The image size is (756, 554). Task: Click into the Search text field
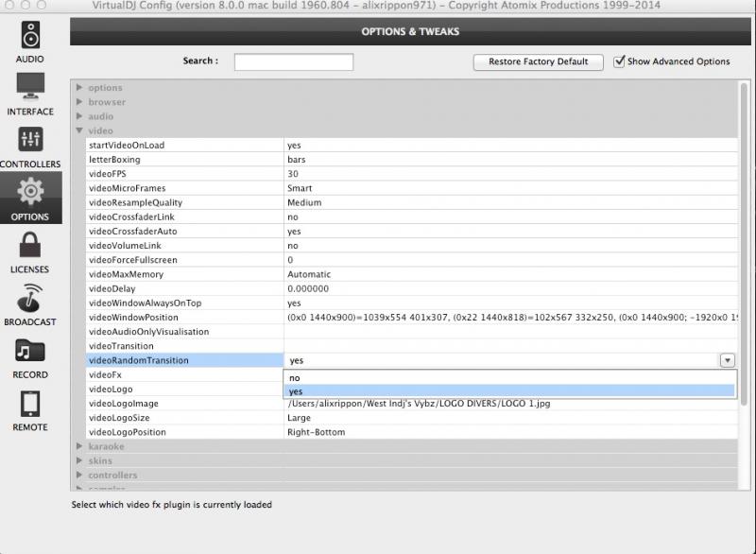(293, 61)
